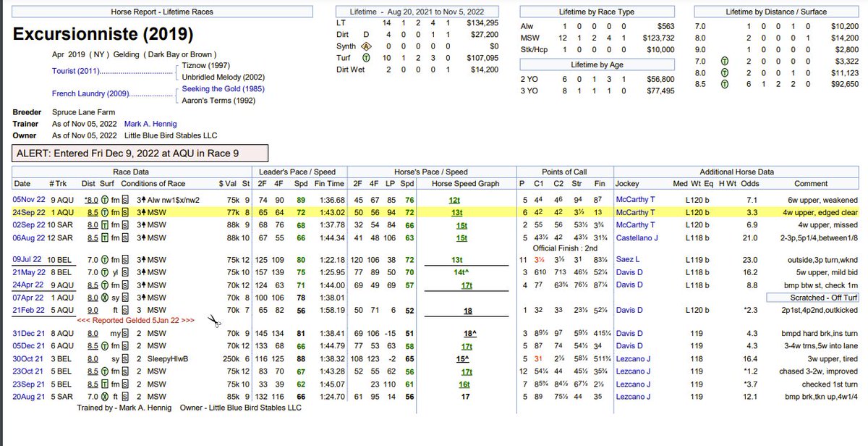Click the turf circle icon in the 05Dec 21 row
This screenshot has width=868, height=446.
coord(105,347)
